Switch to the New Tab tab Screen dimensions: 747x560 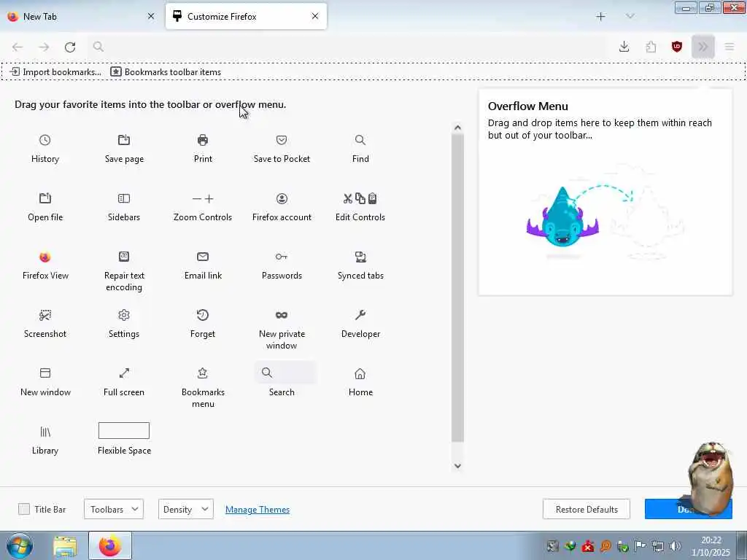pos(79,16)
